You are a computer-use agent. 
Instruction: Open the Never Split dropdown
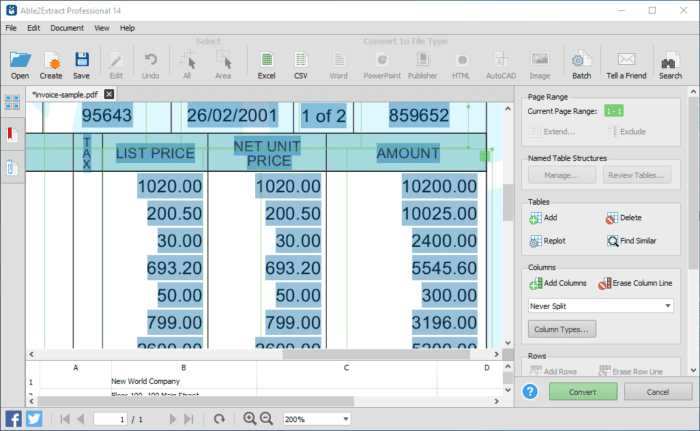coord(600,306)
